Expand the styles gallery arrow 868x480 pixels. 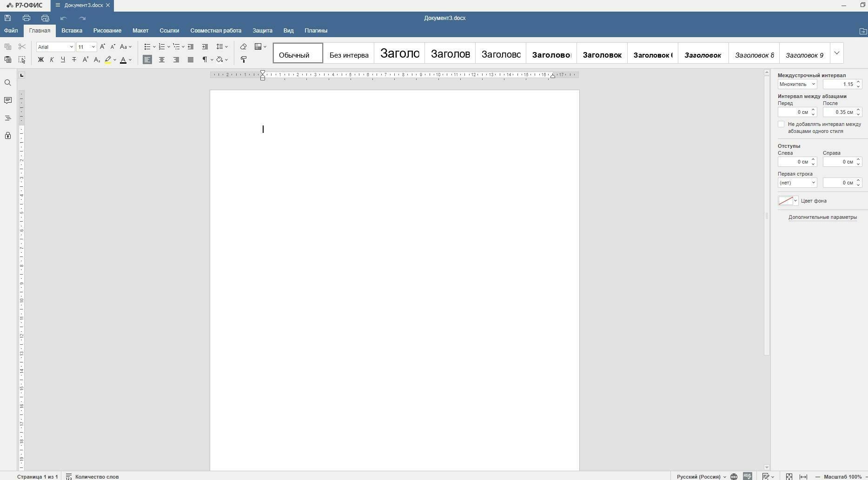click(x=837, y=53)
